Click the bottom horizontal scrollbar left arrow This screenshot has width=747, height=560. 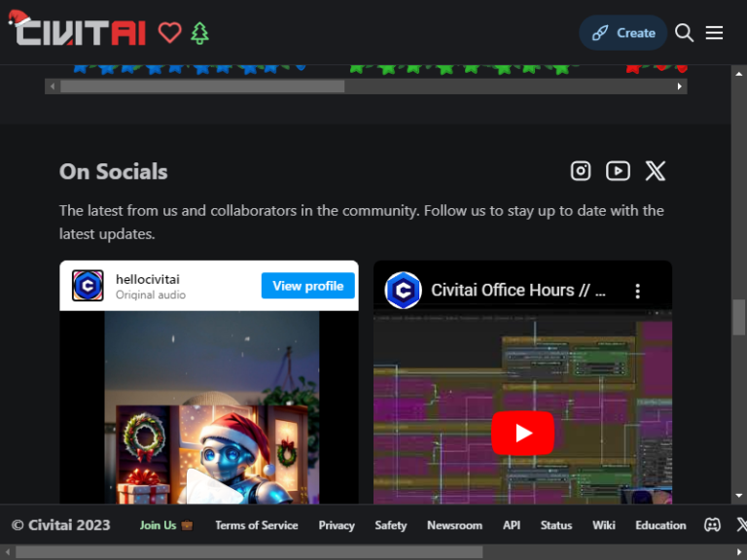8,552
